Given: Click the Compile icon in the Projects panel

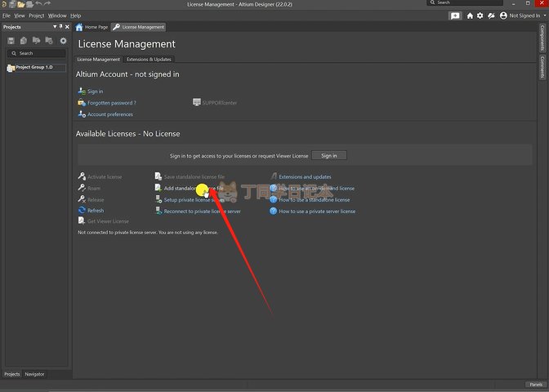Looking at the screenshot, I should (x=24, y=41).
